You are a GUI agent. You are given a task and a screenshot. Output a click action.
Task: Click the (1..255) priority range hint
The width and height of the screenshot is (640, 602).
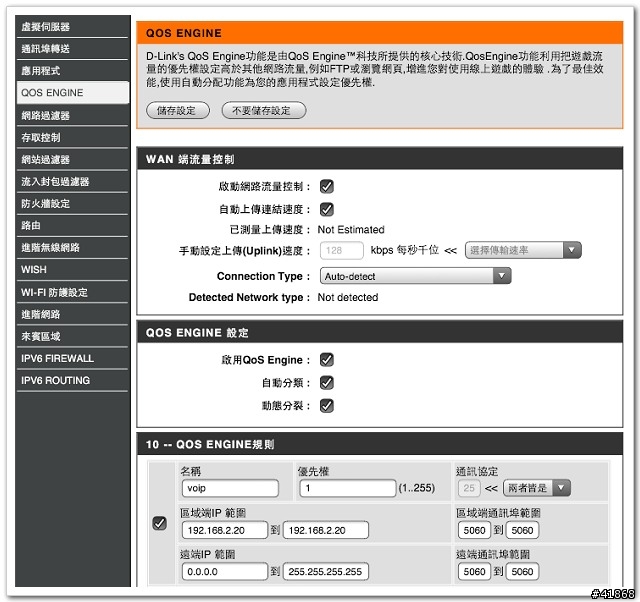[x=417, y=488]
